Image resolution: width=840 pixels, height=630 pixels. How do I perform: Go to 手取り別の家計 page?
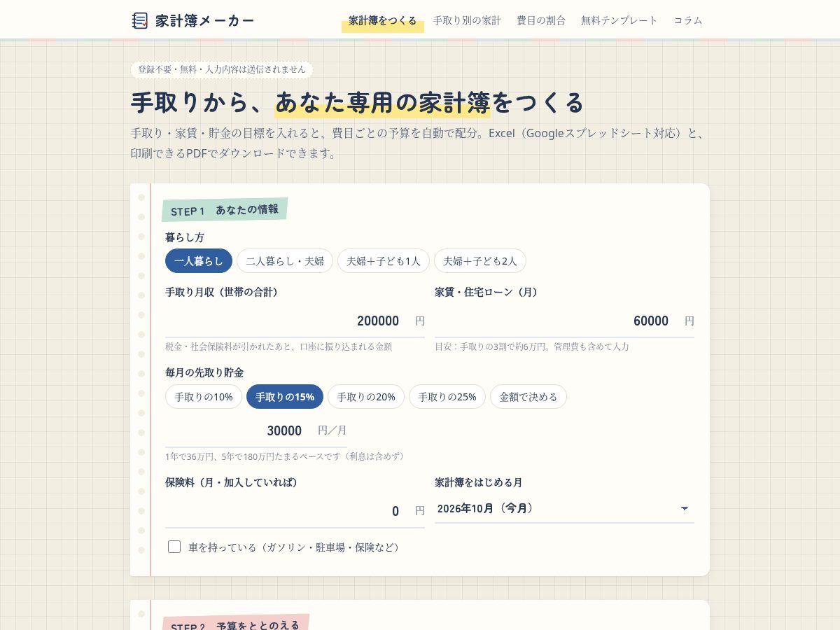coord(467,20)
